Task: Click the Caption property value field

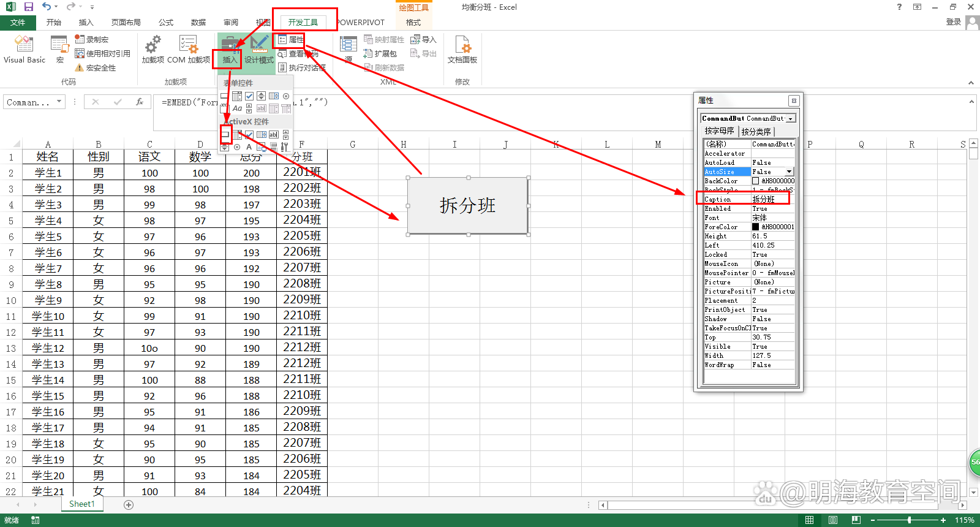Action: (773, 199)
